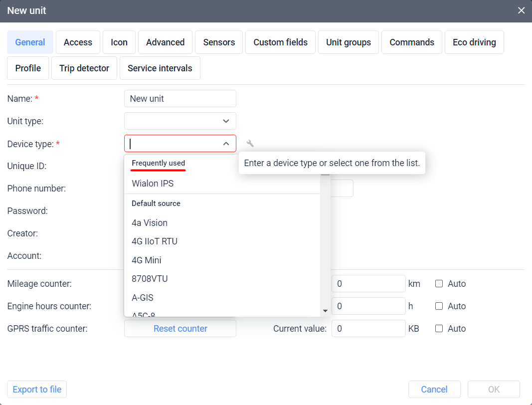
Task: Select 4G Mini as the device type
Action: (x=146, y=260)
